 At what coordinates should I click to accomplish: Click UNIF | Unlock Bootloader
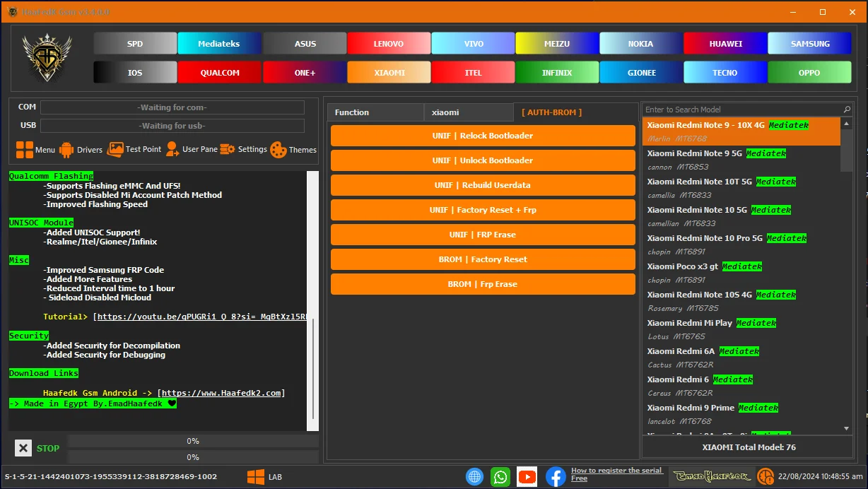click(x=483, y=160)
